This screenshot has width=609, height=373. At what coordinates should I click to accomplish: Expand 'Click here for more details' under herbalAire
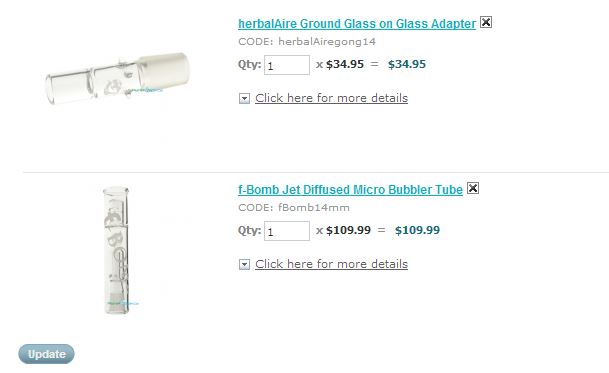coord(331,98)
